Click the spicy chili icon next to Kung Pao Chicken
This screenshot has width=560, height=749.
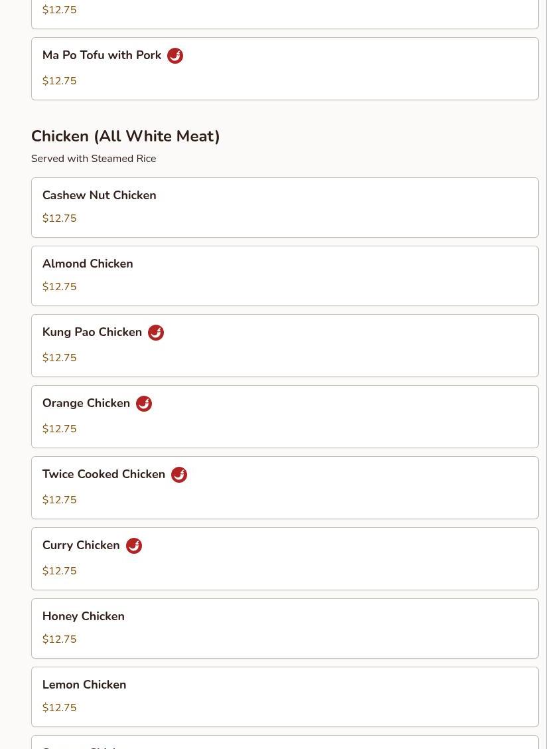click(156, 333)
